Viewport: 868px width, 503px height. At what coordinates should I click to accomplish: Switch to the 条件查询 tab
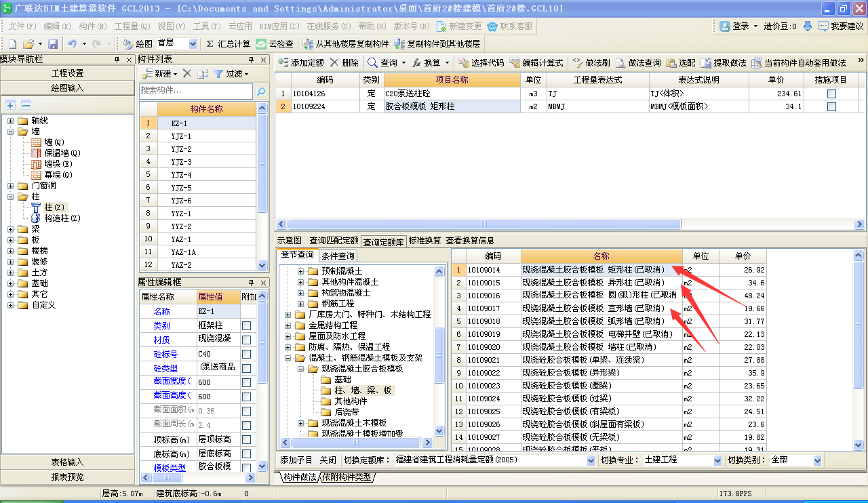338,256
